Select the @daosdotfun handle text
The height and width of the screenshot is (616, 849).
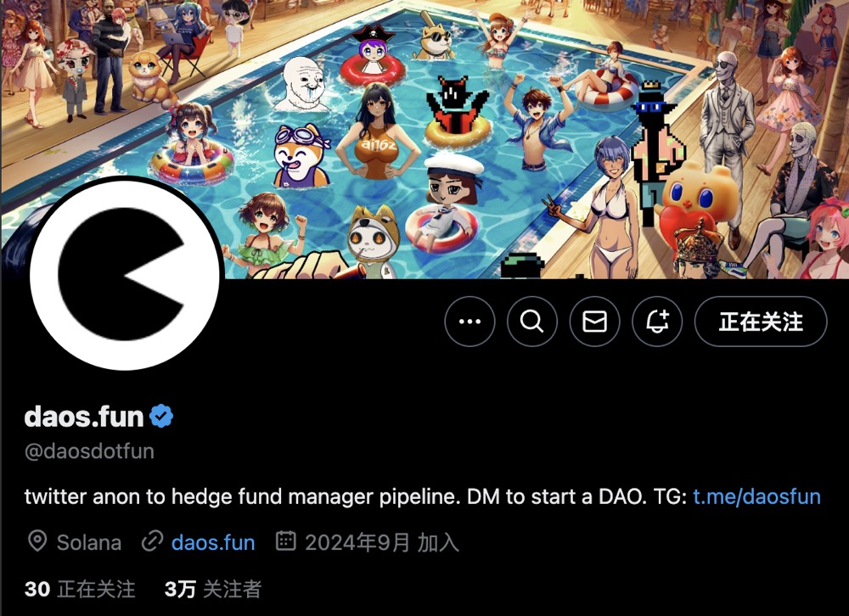[89, 451]
